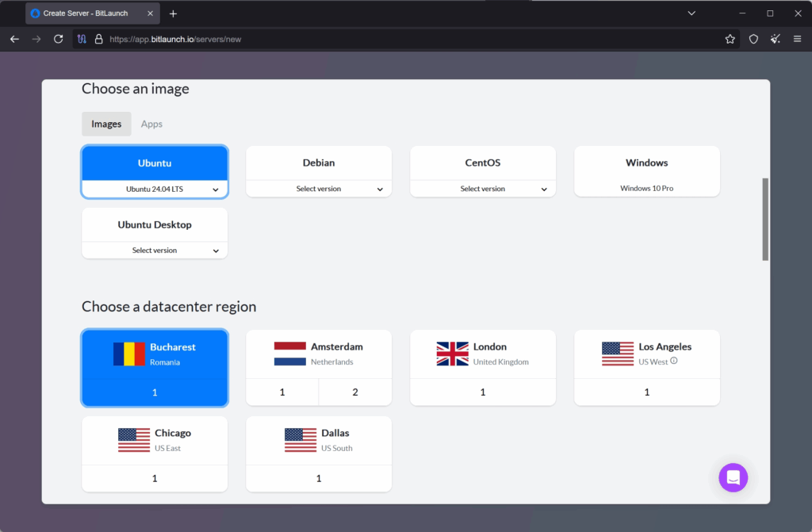Open the tracking protection shield in the address bar
812x532 pixels.
82,39
